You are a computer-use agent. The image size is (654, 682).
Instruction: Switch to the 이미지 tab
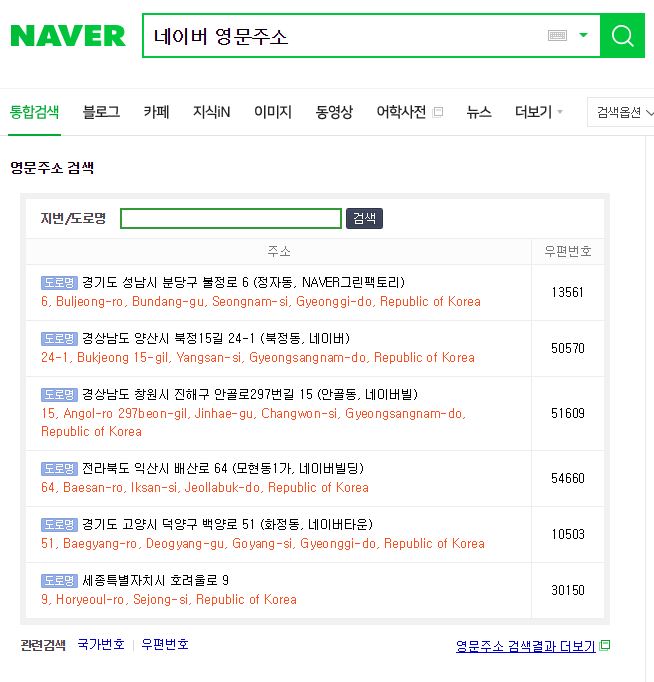click(273, 112)
